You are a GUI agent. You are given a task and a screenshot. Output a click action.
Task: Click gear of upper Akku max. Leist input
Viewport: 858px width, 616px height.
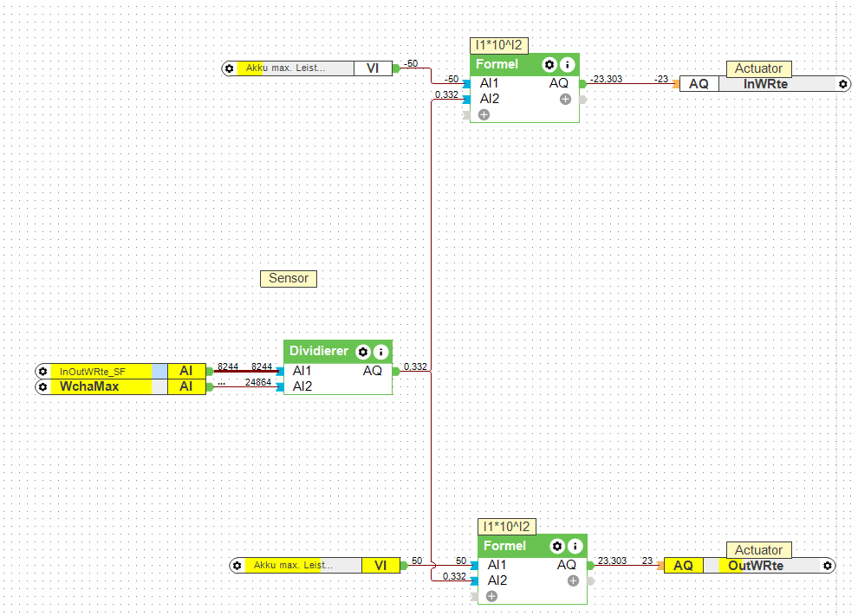tap(230, 69)
